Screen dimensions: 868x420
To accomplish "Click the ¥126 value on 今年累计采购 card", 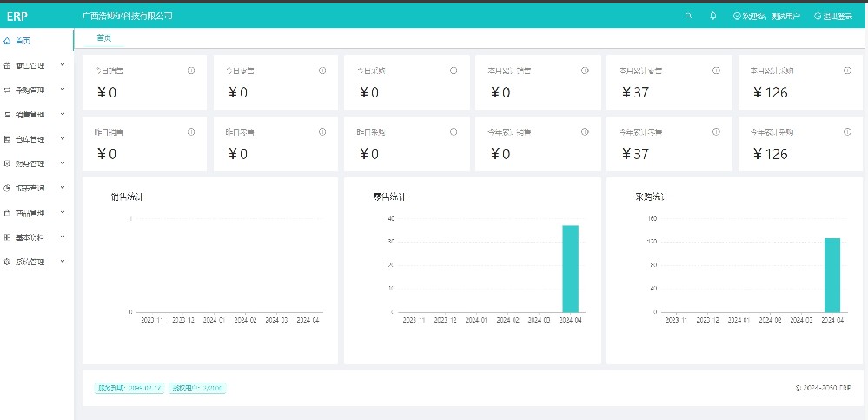I will point(770,154).
